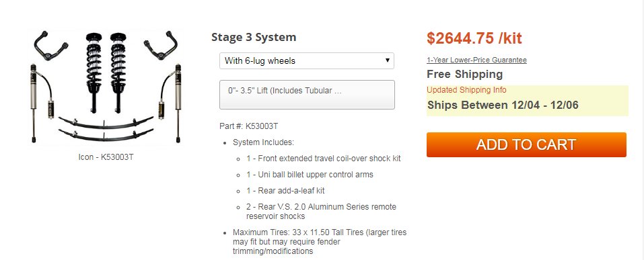Click the Free Shipping label
This screenshot has width=644, height=260.
coord(464,74)
